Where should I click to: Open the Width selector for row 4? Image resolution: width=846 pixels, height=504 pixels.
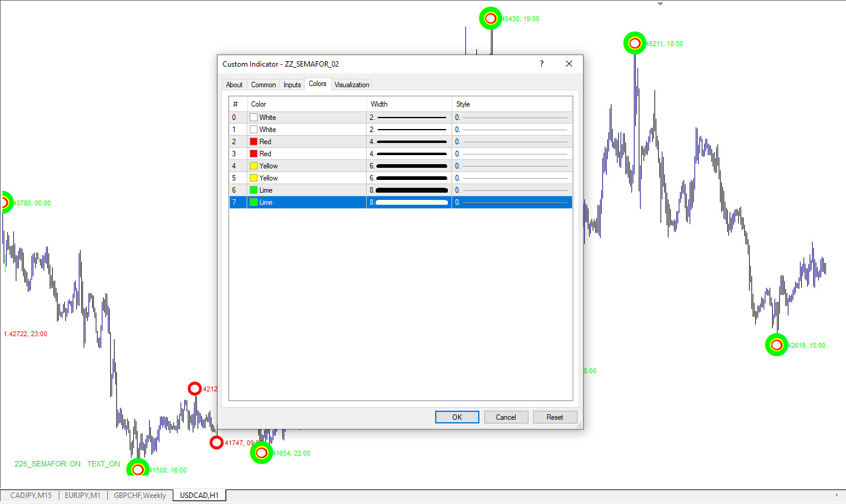pyautogui.click(x=409, y=166)
